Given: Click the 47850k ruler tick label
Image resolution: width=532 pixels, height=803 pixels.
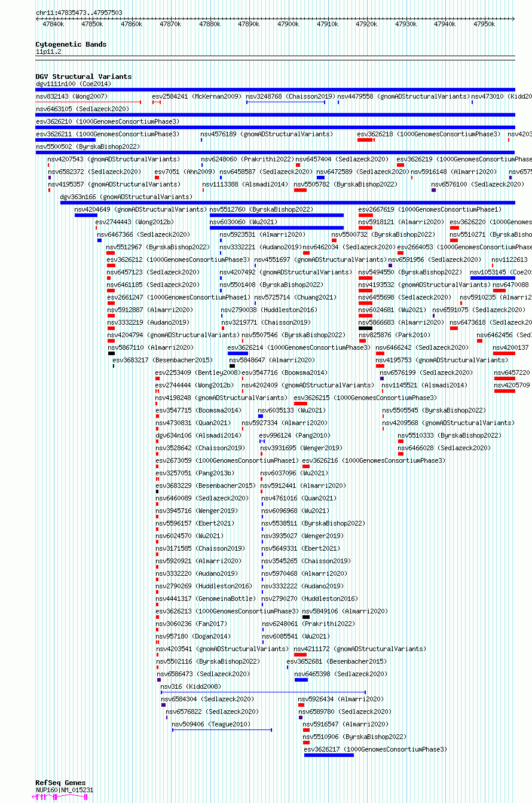Looking at the screenshot, I should [92, 24].
